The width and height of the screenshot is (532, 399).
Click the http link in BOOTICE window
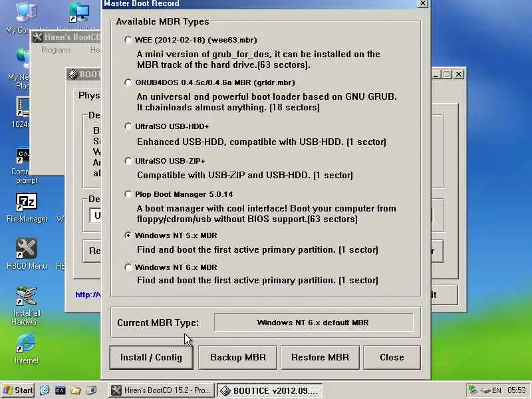pyautogui.click(x=88, y=295)
